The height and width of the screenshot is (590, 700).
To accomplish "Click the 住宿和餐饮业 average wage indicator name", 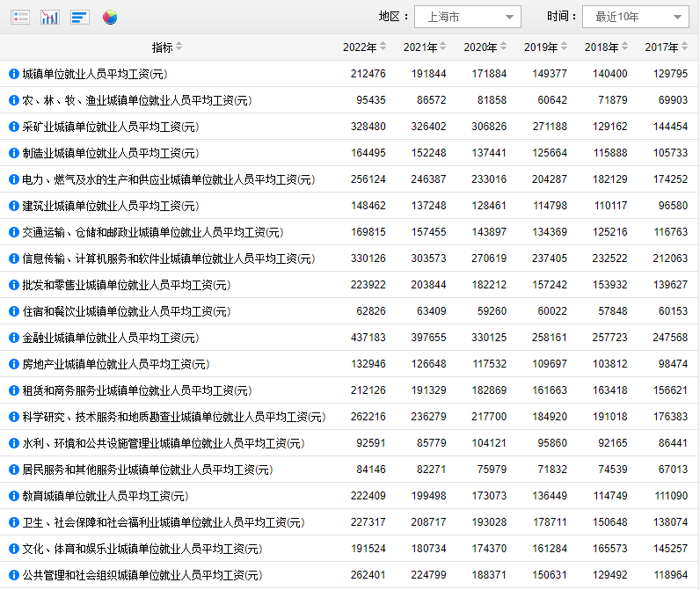I will click(x=126, y=311).
